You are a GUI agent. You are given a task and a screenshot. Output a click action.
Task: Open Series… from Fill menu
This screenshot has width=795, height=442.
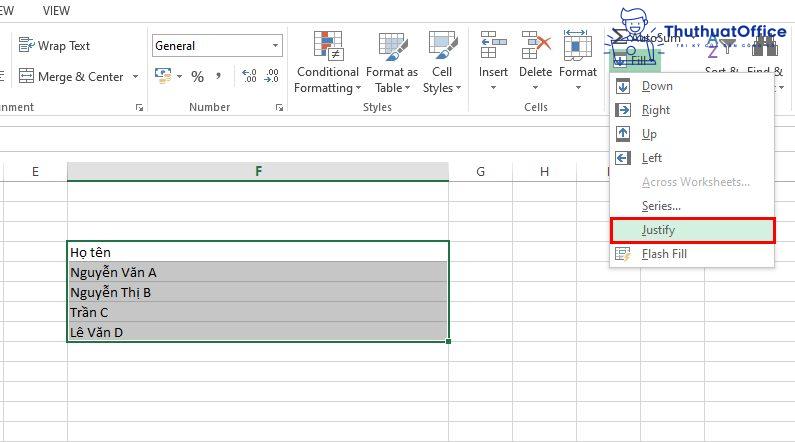coord(692,206)
